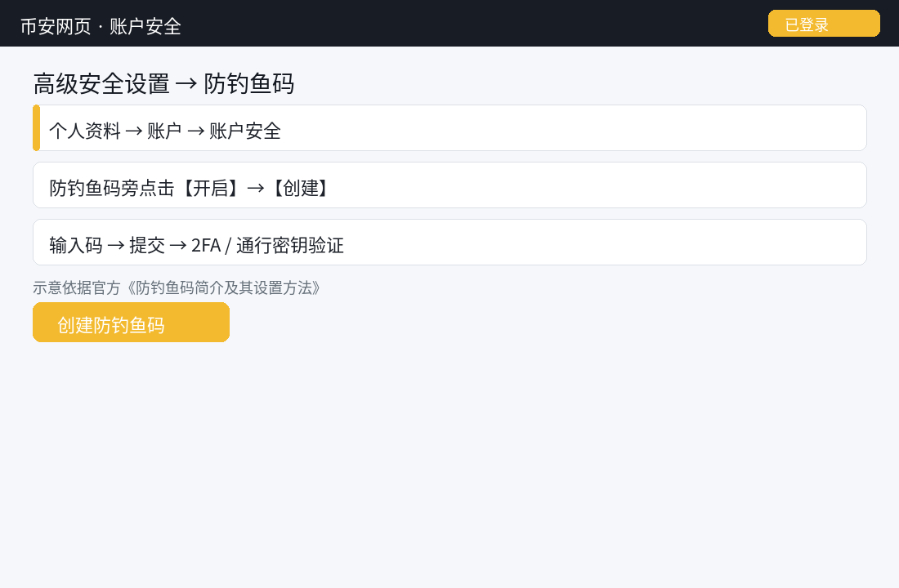Image resolution: width=899 pixels, height=588 pixels.
Task: Click the 已登录 button in header
Action: [x=824, y=24]
